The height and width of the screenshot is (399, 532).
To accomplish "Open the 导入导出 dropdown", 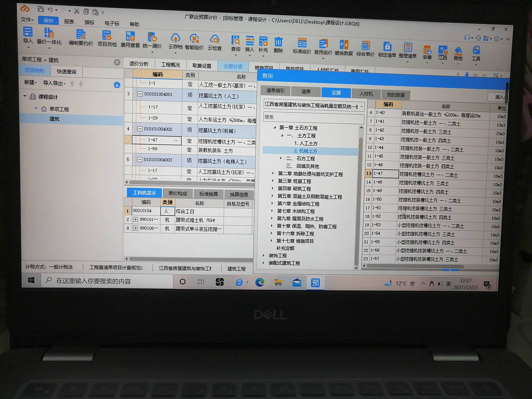I will tap(54, 83).
